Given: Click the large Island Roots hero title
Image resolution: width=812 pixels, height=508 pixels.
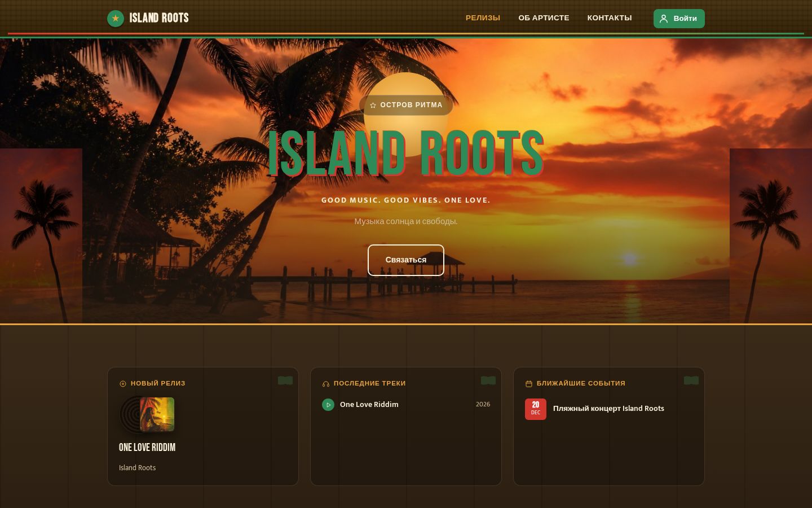Looking at the screenshot, I should [x=406, y=154].
